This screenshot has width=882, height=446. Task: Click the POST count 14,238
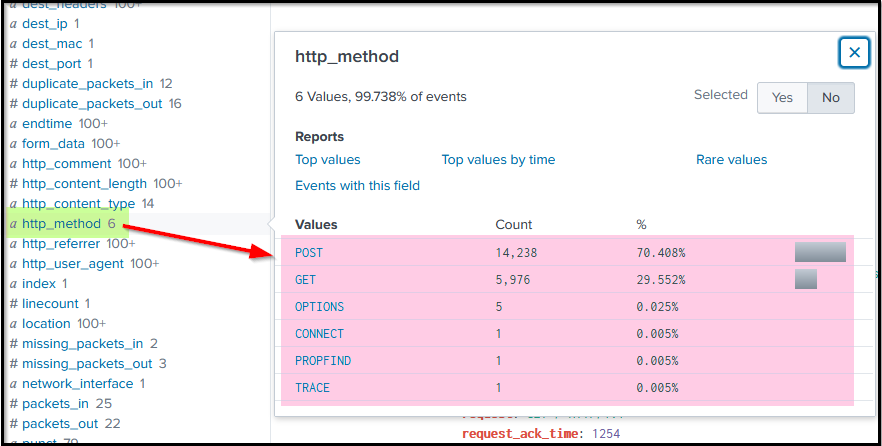click(516, 253)
